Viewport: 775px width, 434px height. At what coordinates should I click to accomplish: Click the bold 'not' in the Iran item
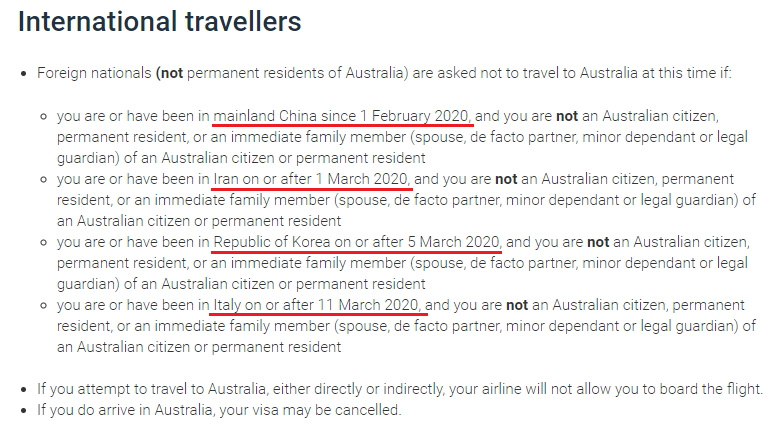pyautogui.click(x=506, y=179)
